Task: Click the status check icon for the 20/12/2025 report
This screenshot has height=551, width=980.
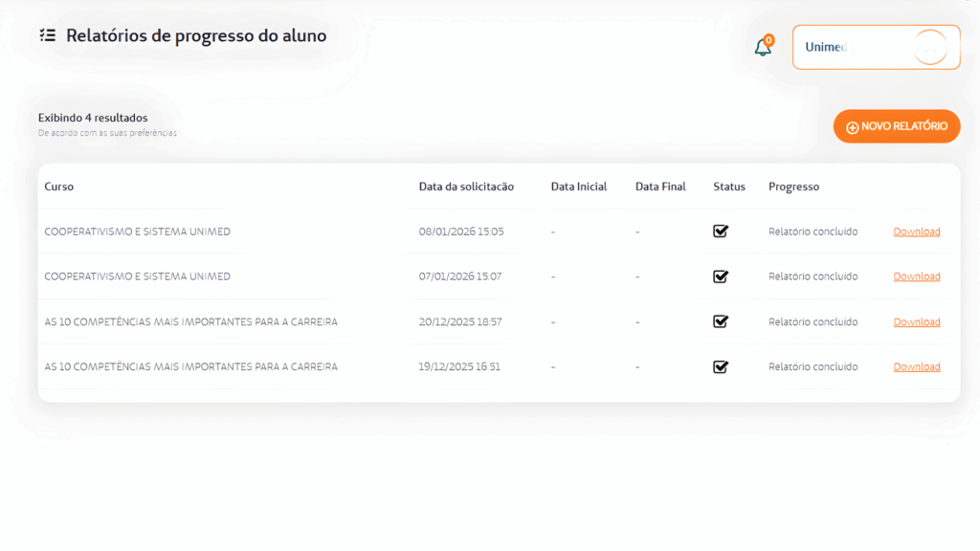Action: (721, 321)
